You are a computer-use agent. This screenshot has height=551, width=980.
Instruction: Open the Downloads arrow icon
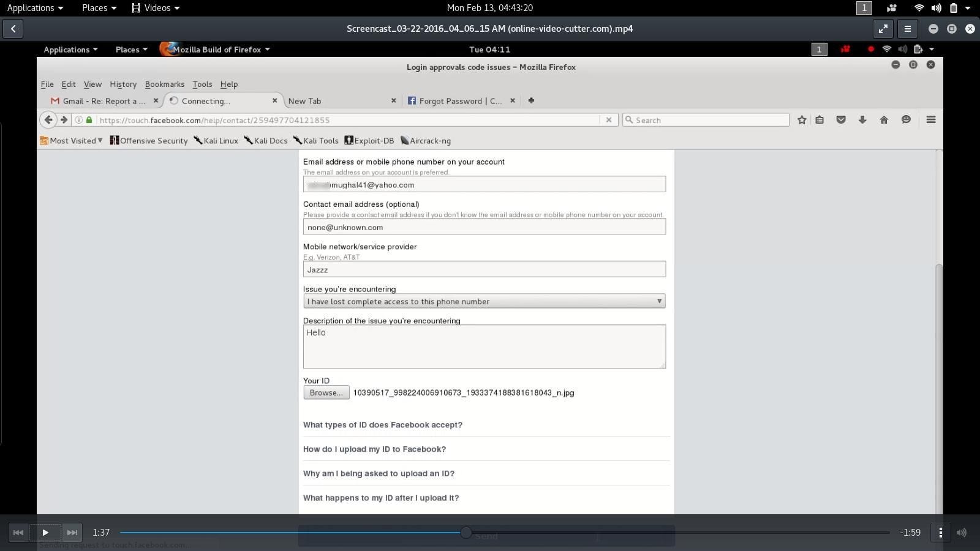point(862,120)
